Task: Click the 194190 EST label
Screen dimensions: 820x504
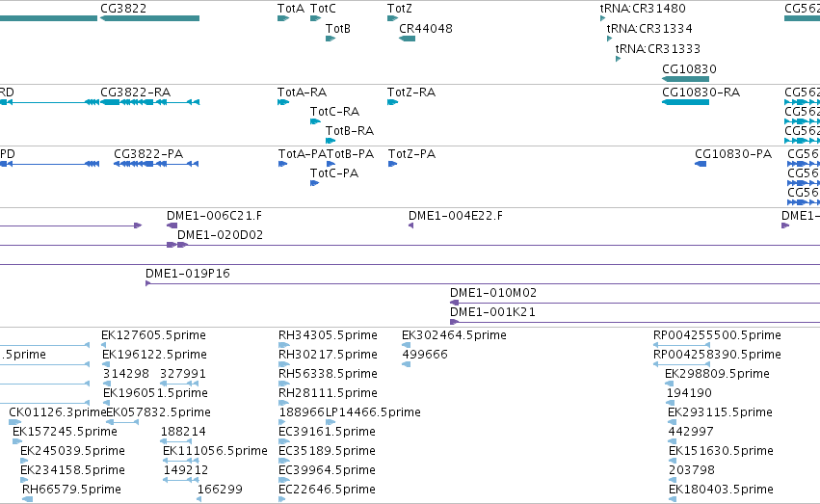Action: (689, 393)
